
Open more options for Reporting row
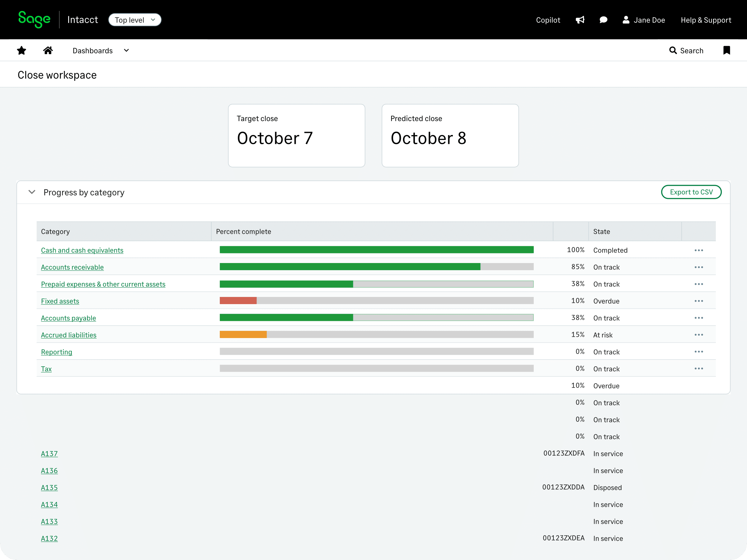pyautogui.click(x=699, y=352)
